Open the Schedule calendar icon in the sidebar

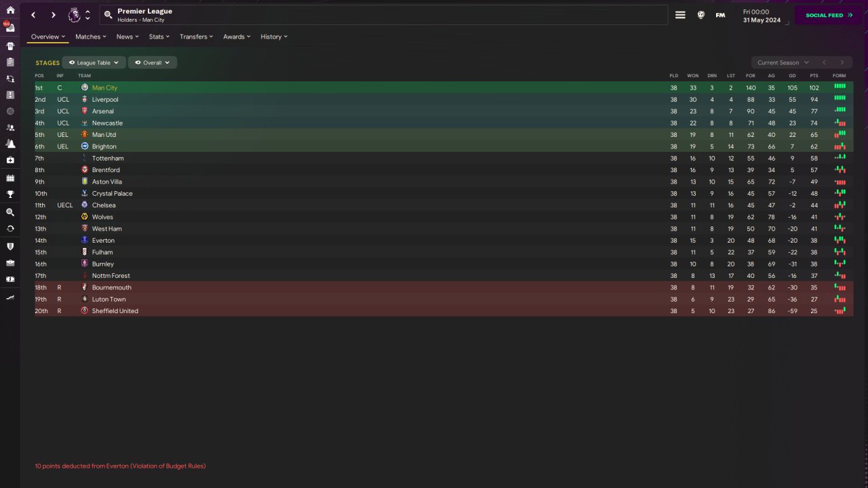click(x=10, y=178)
